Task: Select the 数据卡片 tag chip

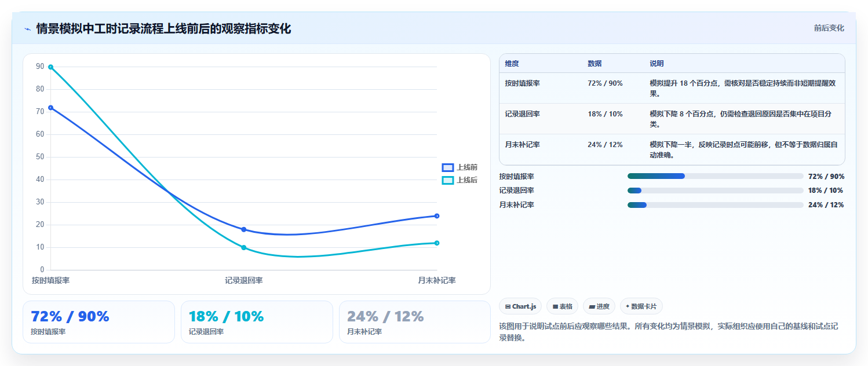Action: (x=641, y=306)
